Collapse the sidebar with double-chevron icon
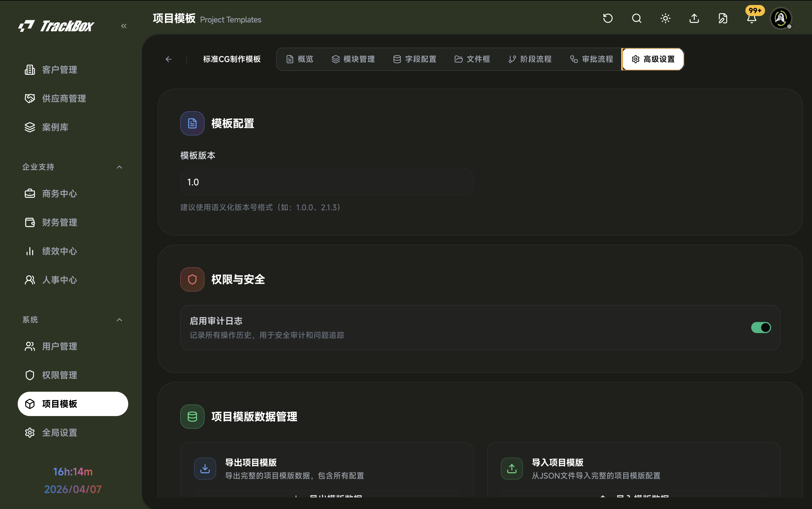The image size is (812, 509). [x=124, y=26]
